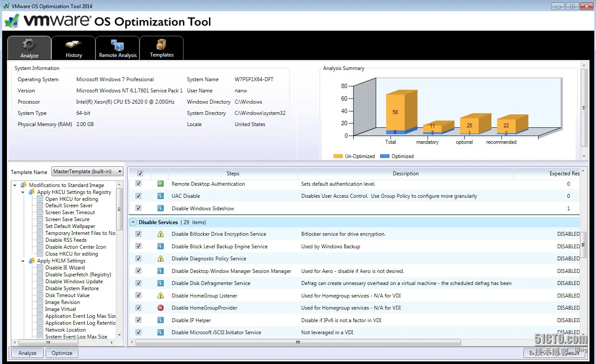Uncheck Remote Desktop Authentication checkbox
596x364 pixels.
click(139, 184)
